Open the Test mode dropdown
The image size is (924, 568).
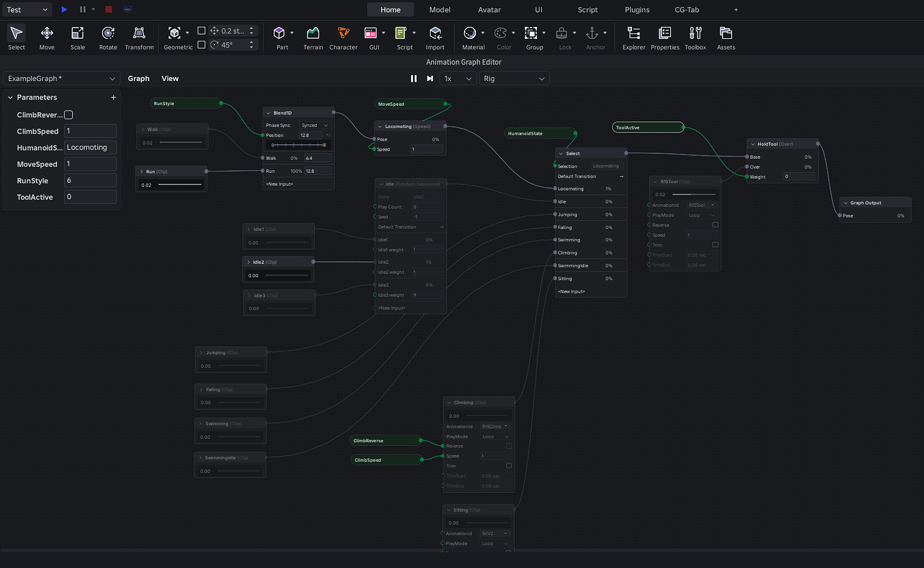tap(27, 9)
